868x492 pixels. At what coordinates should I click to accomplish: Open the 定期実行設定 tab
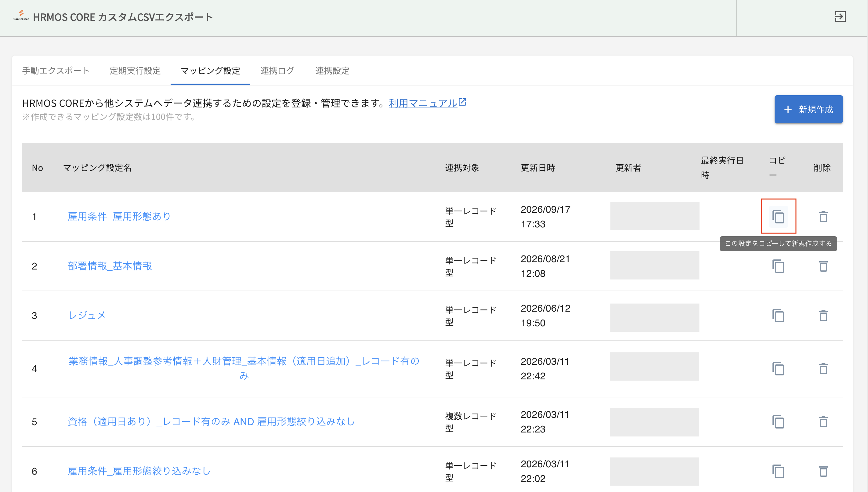pyautogui.click(x=135, y=71)
